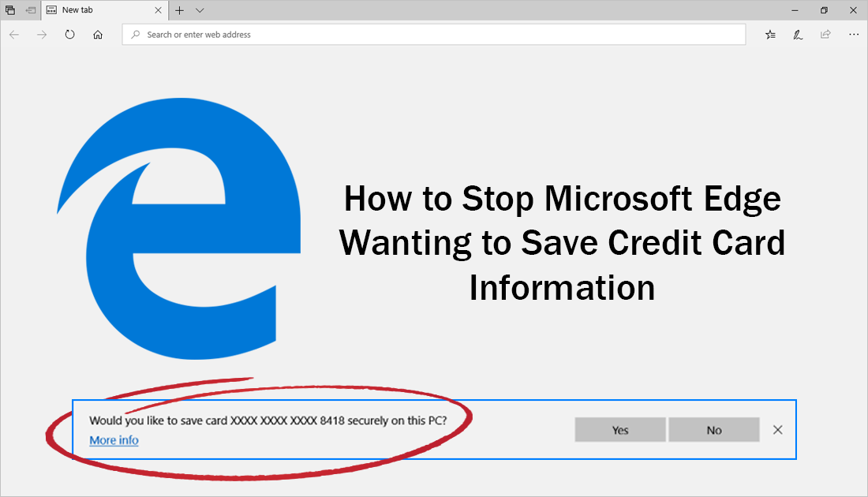Close the New tab tab

pos(158,10)
